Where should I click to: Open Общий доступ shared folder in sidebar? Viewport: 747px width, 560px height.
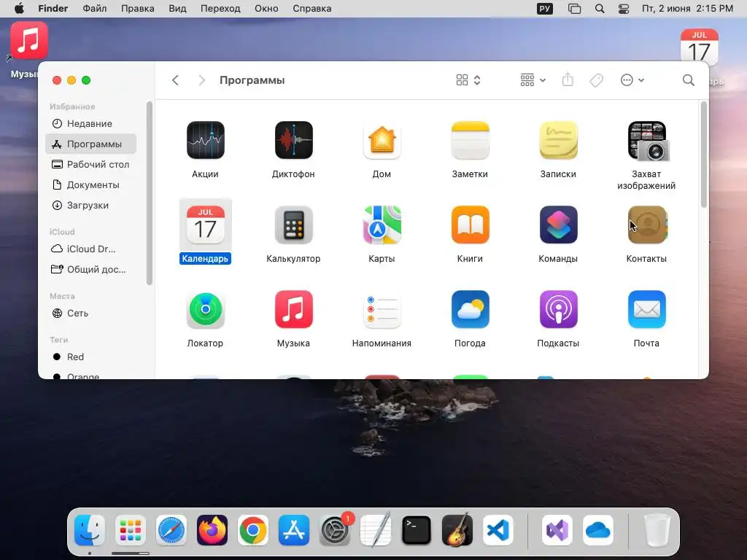pyautogui.click(x=90, y=270)
